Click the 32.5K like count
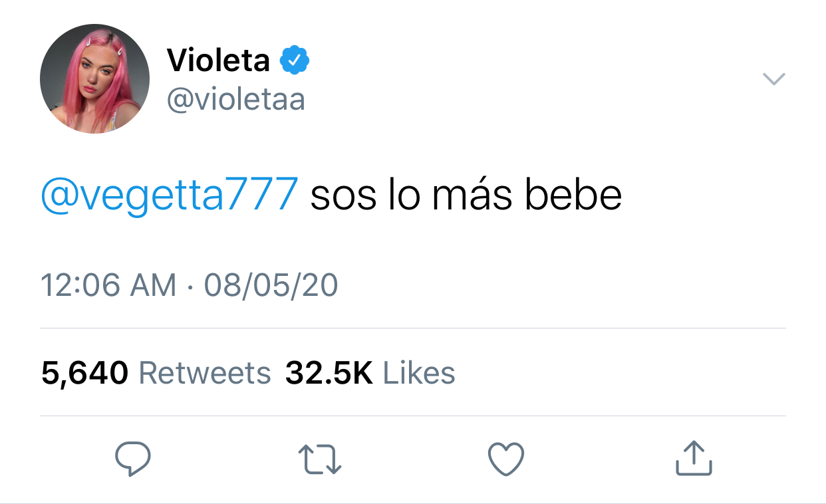 tap(329, 373)
